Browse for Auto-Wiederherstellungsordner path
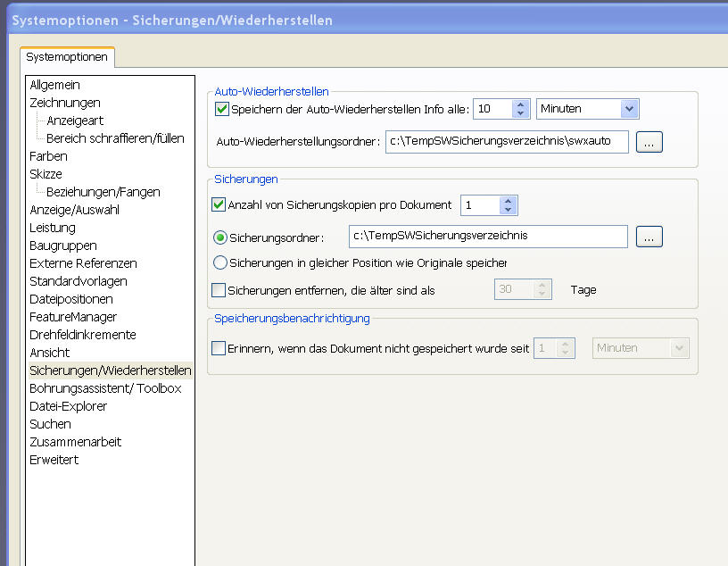Image resolution: width=728 pixels, height=566 pixels. click(x=649, y=142)
